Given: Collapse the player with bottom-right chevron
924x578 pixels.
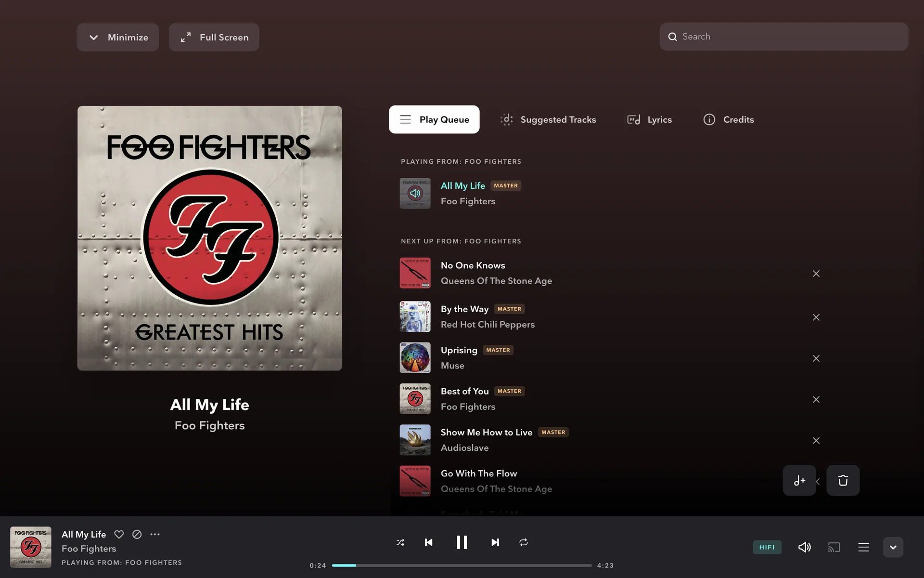Looking at the screenshot, I should [x=893, y=547].
